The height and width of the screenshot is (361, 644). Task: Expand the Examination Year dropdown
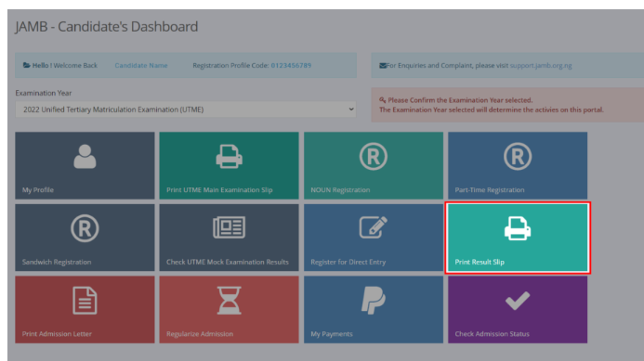pyautogui.click(x=186, y=110)
